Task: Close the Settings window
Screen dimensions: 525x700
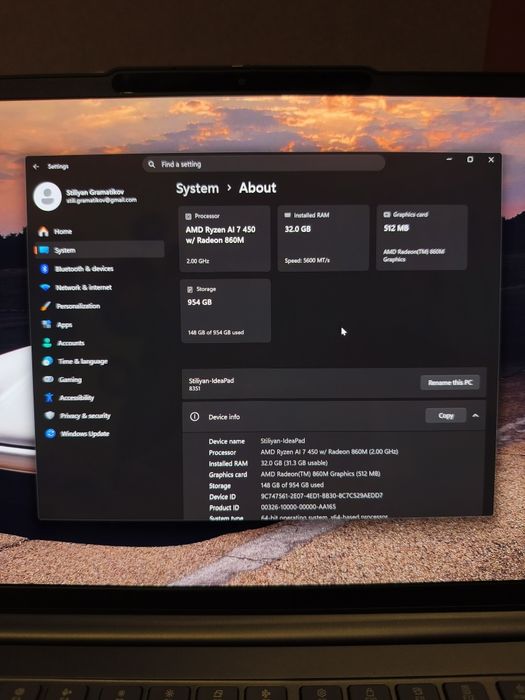Action: 491,159
